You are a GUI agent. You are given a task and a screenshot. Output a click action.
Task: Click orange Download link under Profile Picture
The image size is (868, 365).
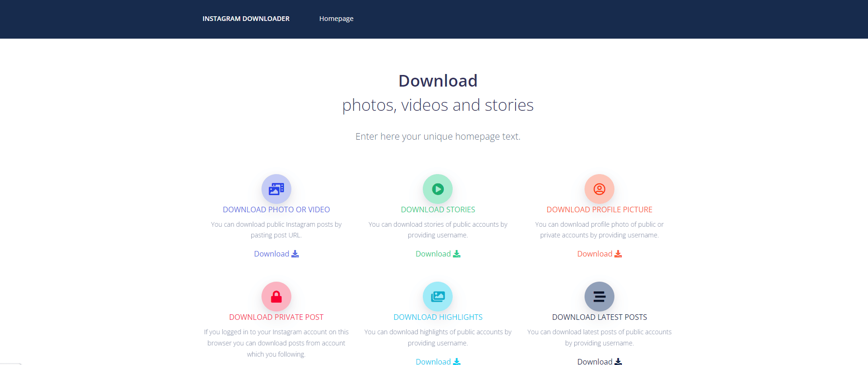point(599,254)
